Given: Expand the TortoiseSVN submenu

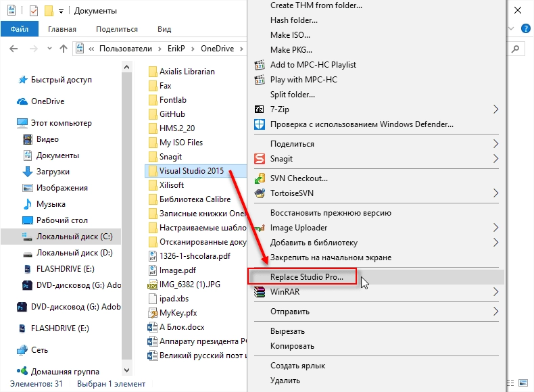Looking at the screenshot, I should (496, 193).
